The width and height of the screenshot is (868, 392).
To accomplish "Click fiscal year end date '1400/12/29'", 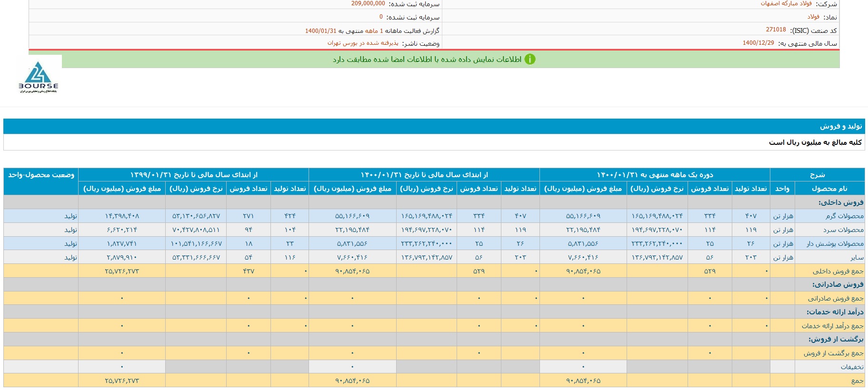I will 758,43.
